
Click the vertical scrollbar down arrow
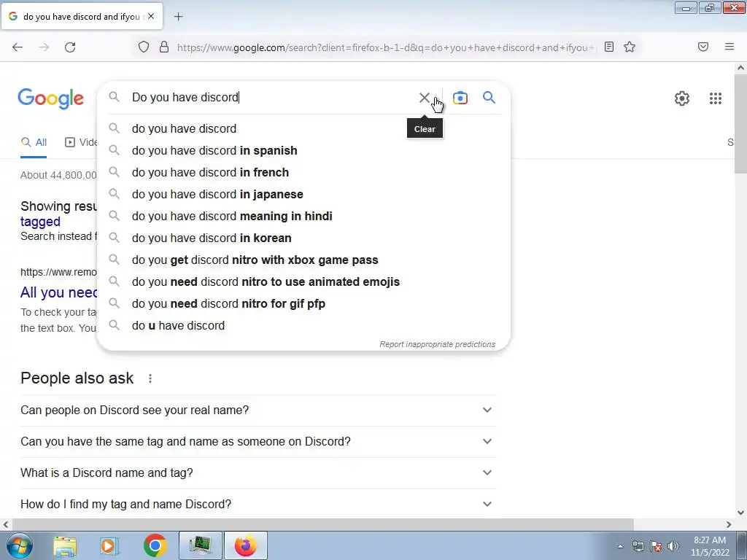740,513
